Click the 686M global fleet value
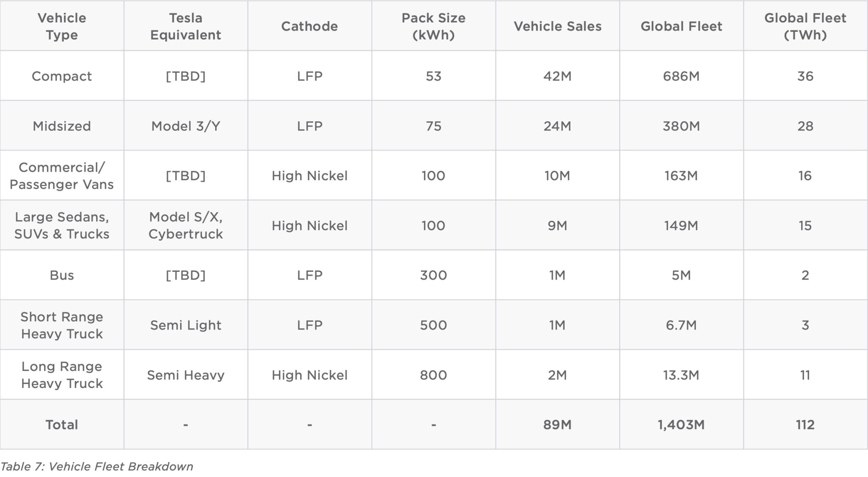868x477 pixels. pos(681,76)
